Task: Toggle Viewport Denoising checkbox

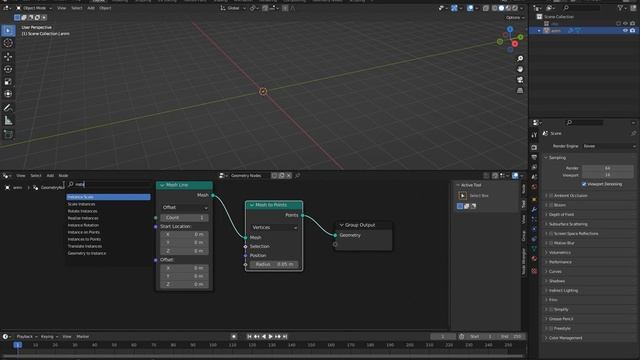Action: (584, 184)
